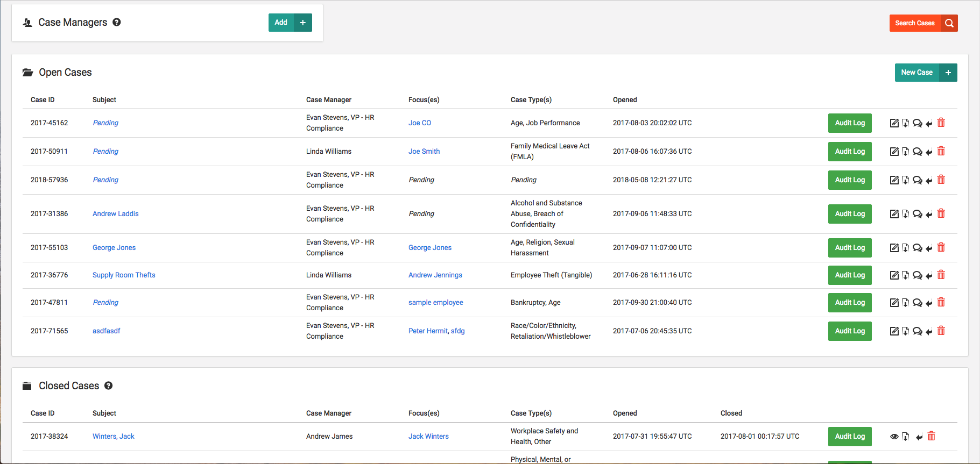This screenshot has height=464, width=980.
Task: Click the return arrow icon for case 2017-31386
Action: (929, 214)
